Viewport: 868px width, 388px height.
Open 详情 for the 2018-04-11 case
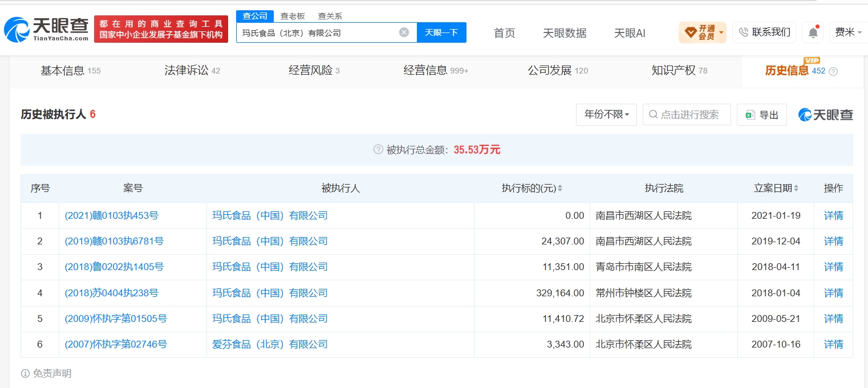(833, 267)
